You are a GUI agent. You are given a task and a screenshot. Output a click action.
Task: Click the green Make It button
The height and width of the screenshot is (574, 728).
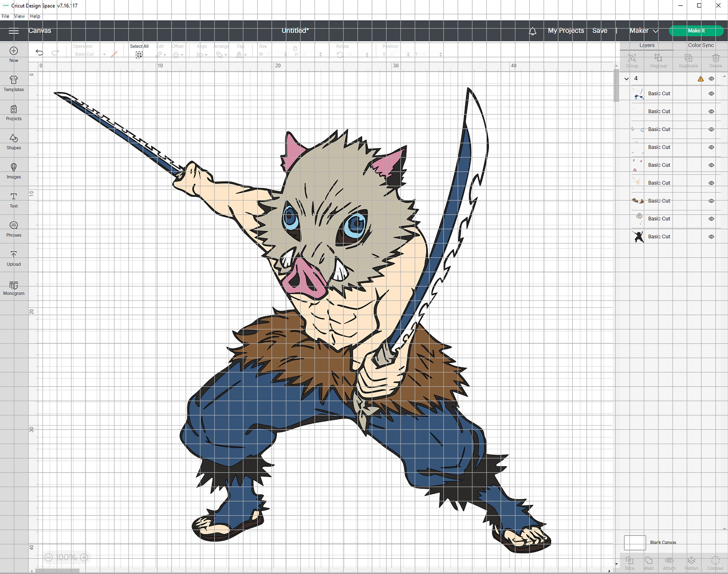(x=696, y=31)
